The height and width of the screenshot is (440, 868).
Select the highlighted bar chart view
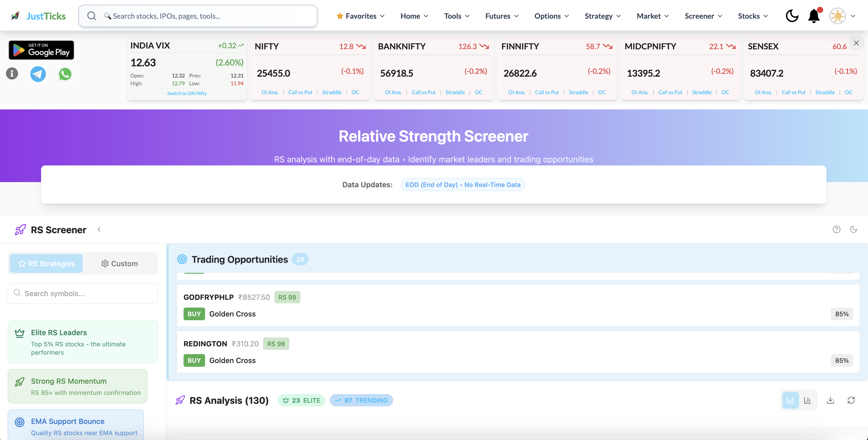pyautogui.click(x=790, y=400)
